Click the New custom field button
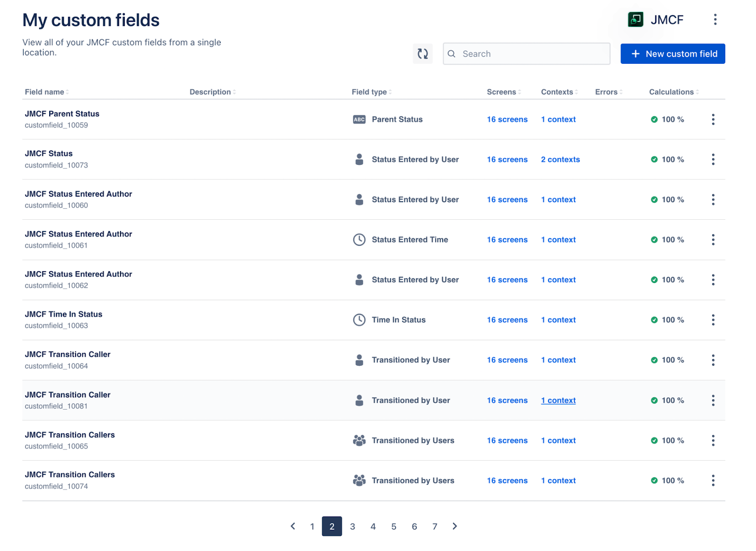The image size is (756, 551). coord(672,54)
